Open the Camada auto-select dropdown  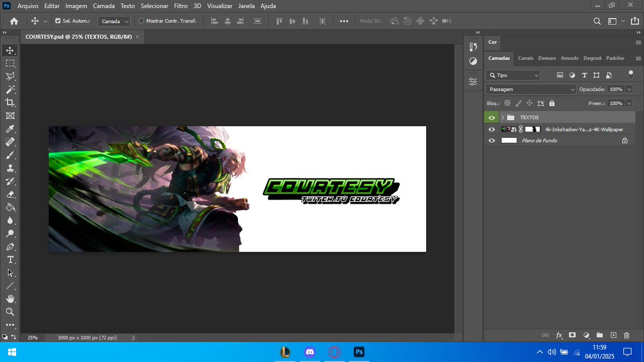[x=114, y=21]
